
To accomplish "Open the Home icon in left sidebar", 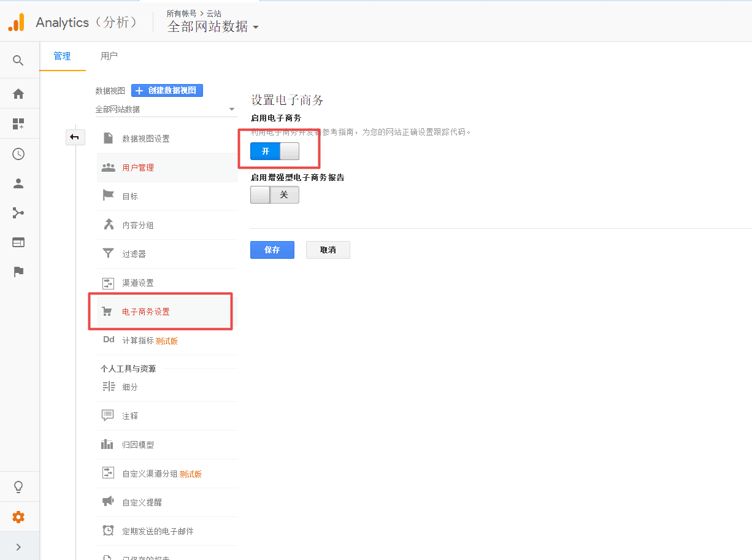I will (18, 94).
